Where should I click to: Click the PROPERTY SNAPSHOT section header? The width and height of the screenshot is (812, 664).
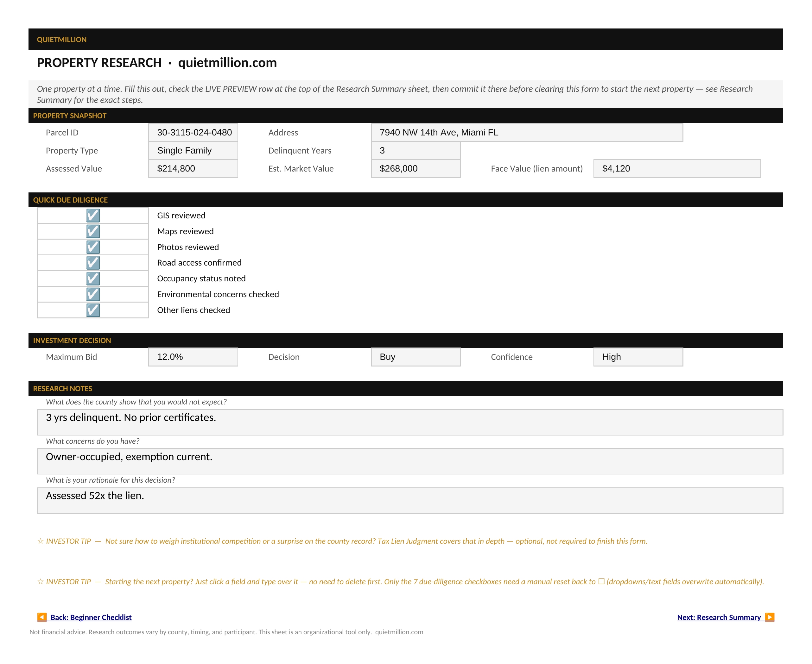pos(406,116)
